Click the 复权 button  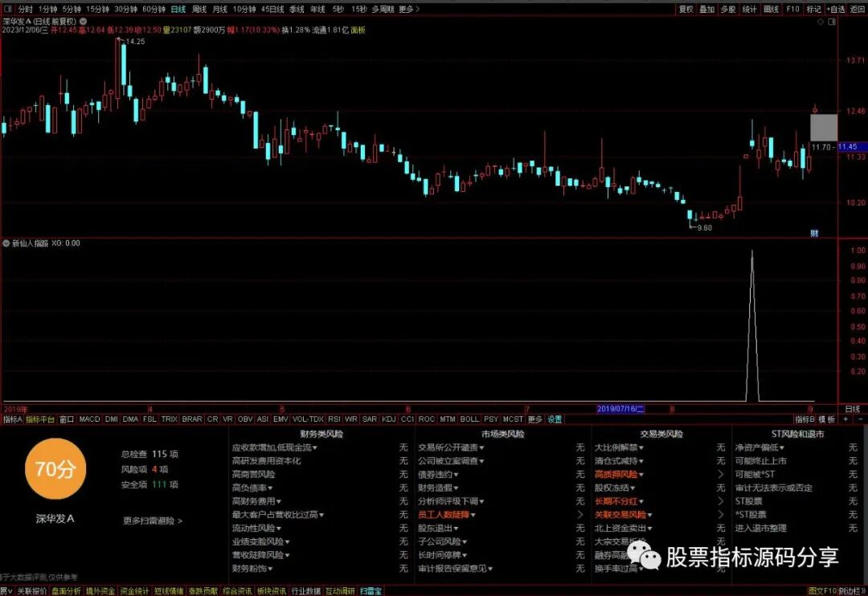[686, 10]
